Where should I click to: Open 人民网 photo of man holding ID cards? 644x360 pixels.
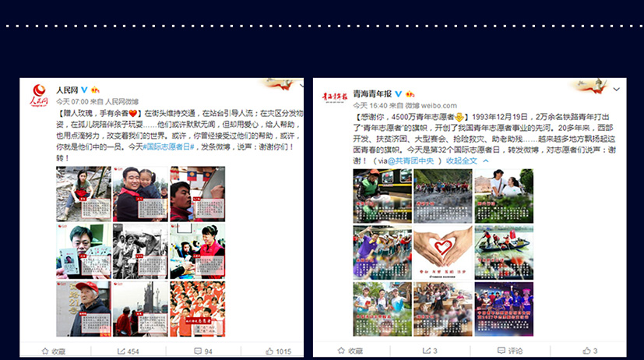(x=84, y=251)
